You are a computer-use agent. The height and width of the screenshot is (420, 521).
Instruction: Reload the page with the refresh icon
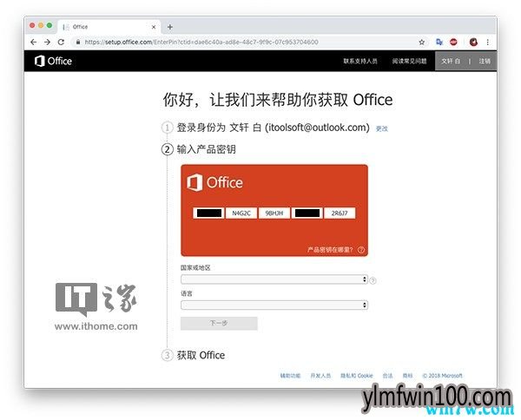[61, 43]
